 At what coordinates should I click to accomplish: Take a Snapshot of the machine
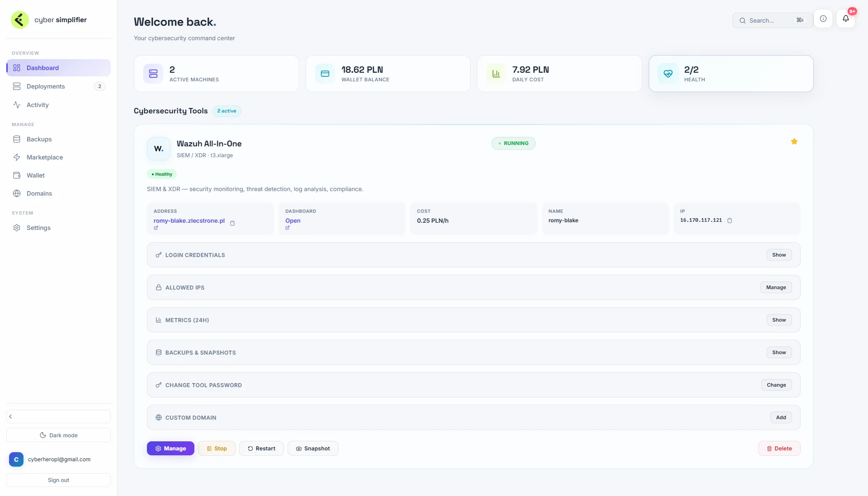click(313, 449)
